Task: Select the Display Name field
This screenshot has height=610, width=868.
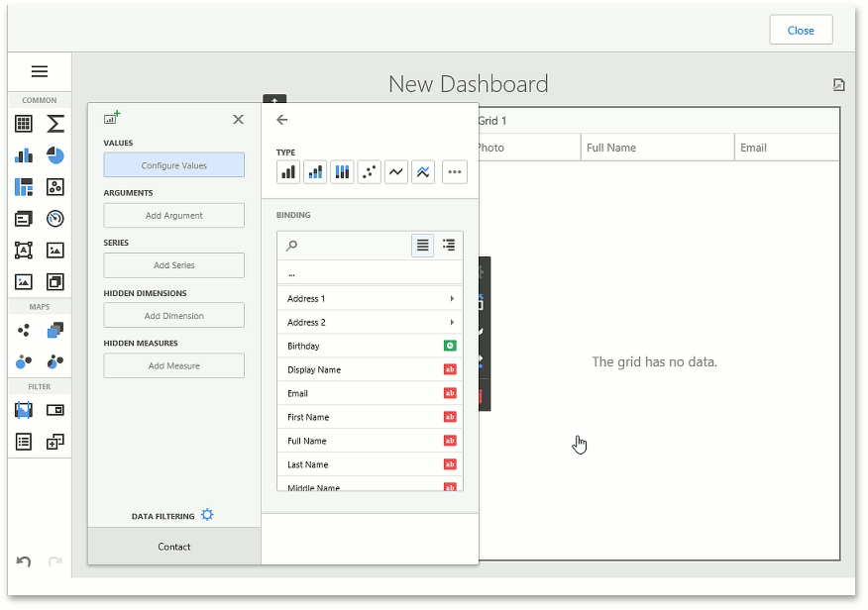Action: pos(370,370)
